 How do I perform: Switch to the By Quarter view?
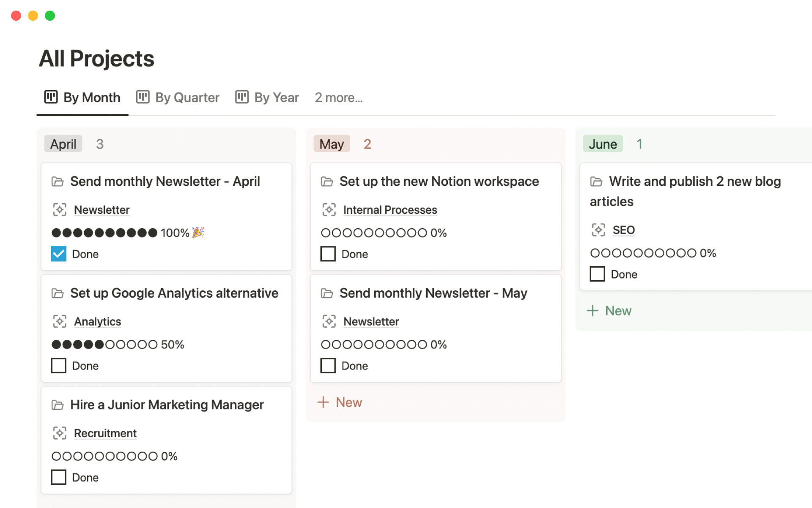pos(187,97)
